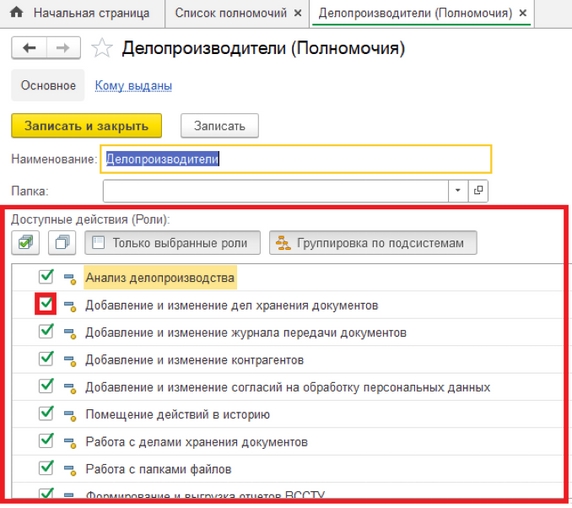Go forward with the right arrow button
The height and width of the screenshot is (508, 572).
[x=63, y=48]
